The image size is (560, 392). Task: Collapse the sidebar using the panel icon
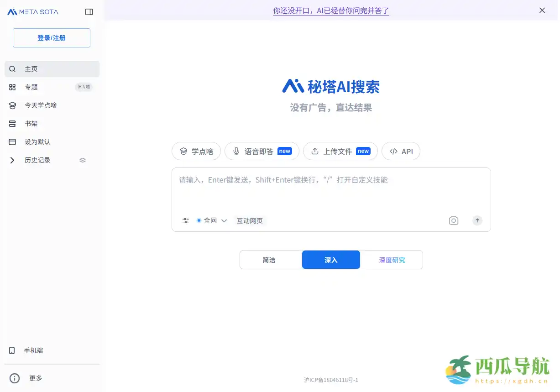(x=89, y=11)
